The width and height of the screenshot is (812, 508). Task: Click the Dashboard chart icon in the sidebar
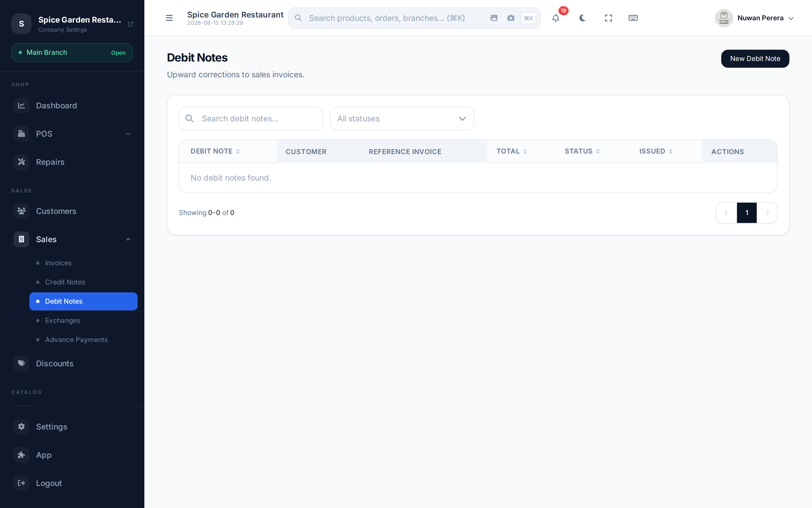tap(21, 106)
